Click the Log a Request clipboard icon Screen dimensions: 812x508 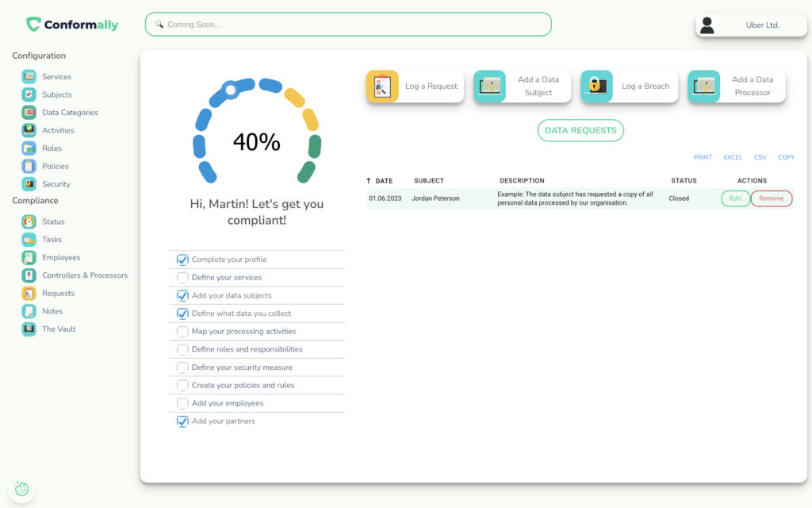(383, 86)
